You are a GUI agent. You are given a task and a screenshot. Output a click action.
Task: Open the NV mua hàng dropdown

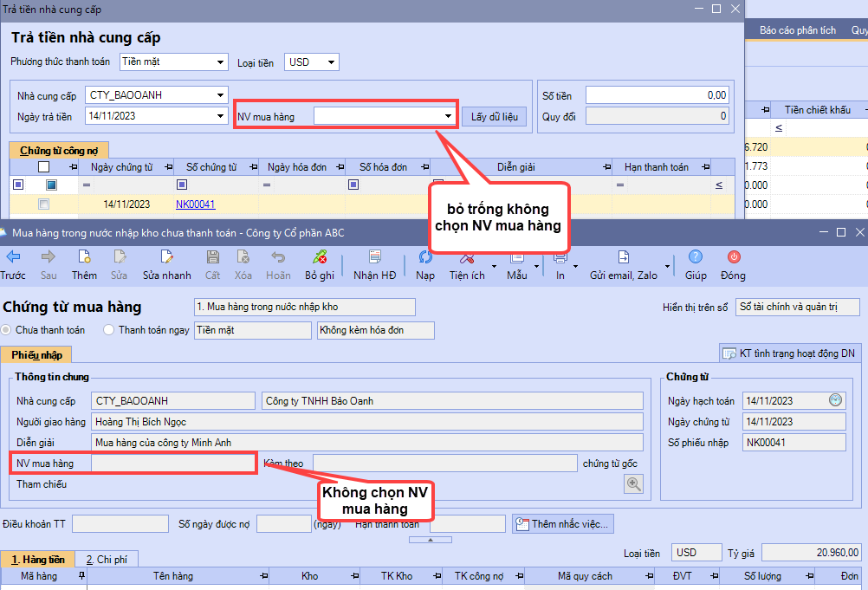tap(448, 116)
